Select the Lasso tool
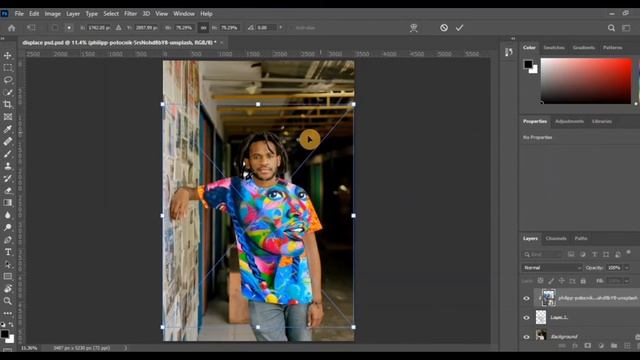This screenshot has width=640, height=360. [x=8, y=80]
